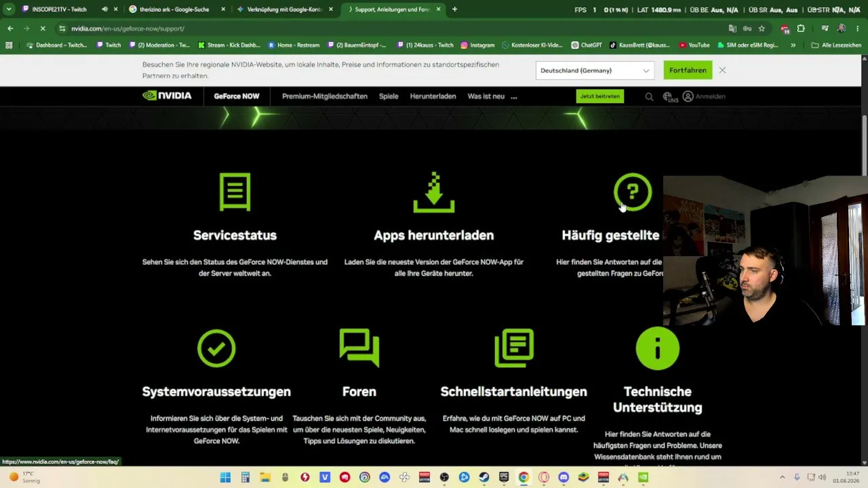Open the Alle Lesezeichen bookmarks folder

click(x=836, y=45)
